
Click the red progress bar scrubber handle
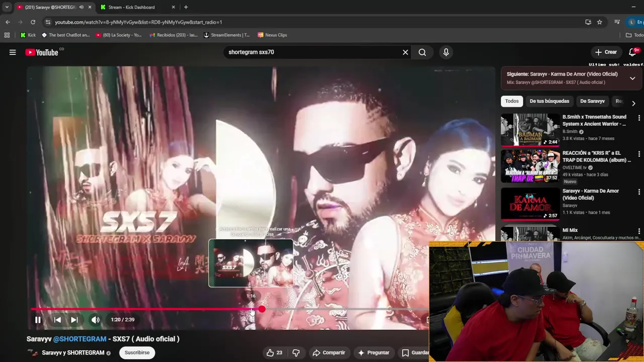(x=262, y=309)
